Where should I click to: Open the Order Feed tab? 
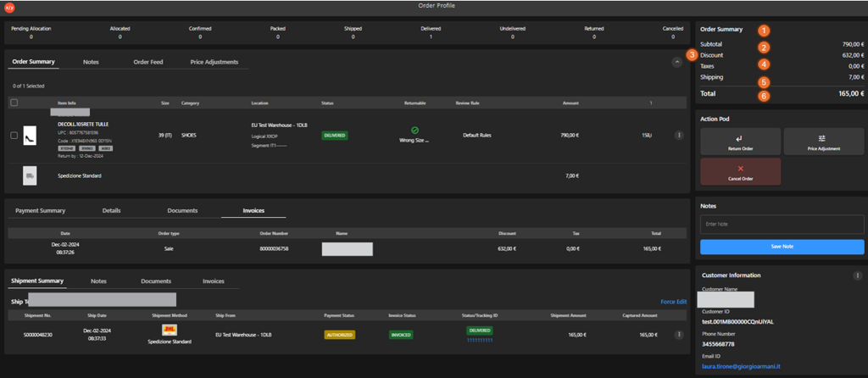click(148, 62)
